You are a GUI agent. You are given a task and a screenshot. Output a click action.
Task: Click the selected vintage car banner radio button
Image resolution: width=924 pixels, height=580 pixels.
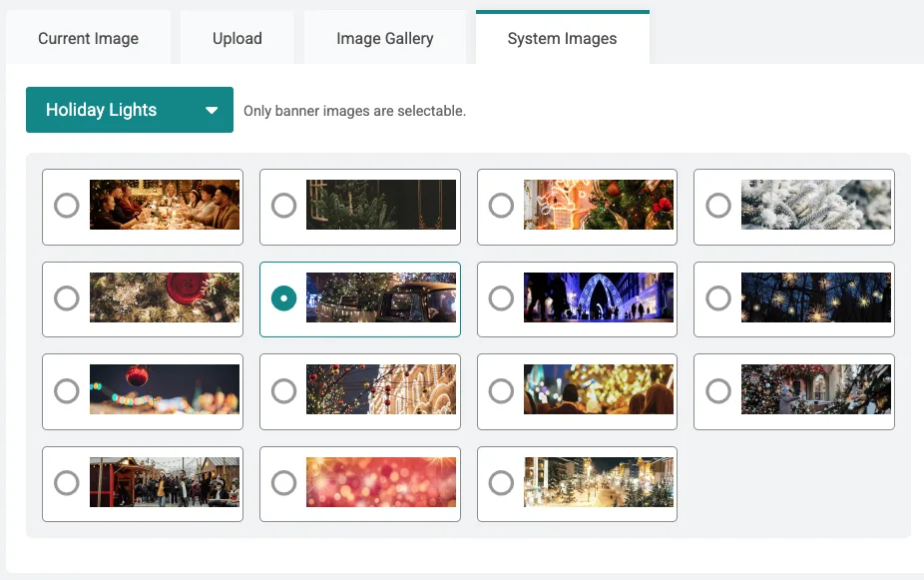pos(284,298)
